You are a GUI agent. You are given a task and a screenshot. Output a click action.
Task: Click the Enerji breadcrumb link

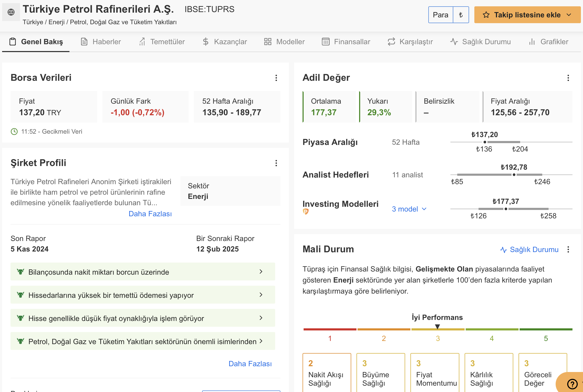[57, 22]
